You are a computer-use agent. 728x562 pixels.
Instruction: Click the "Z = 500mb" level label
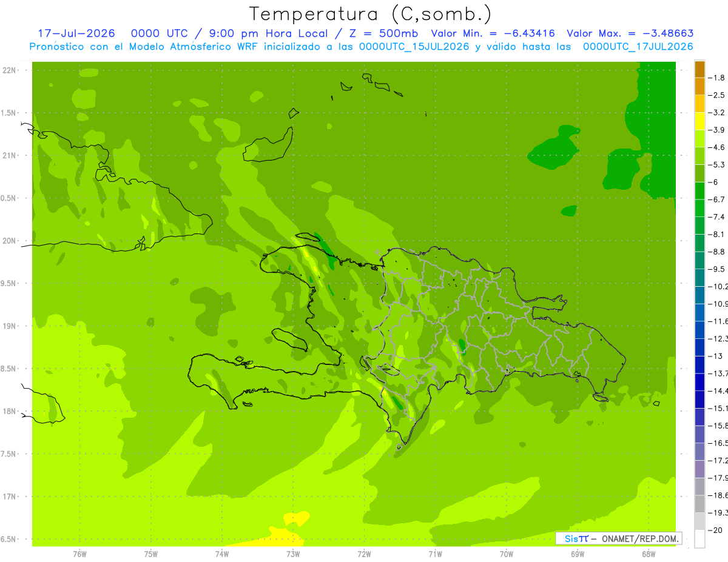click(x=383, y=33)
